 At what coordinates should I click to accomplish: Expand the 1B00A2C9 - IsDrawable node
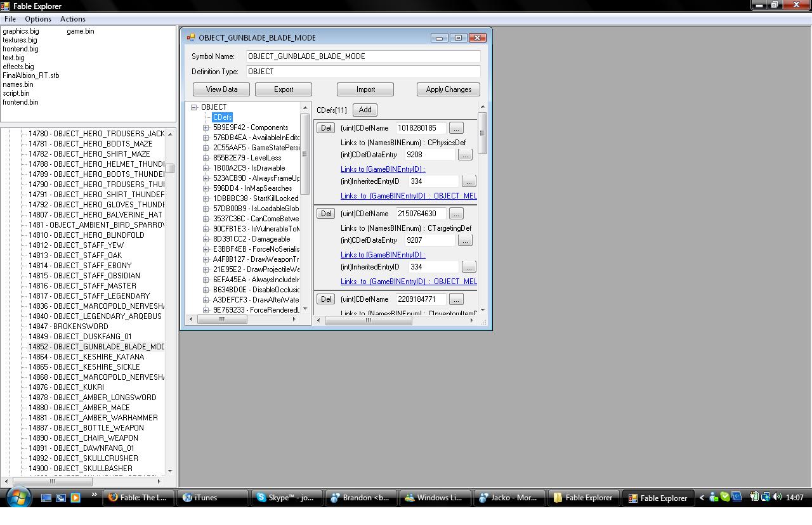pos(206,168)
